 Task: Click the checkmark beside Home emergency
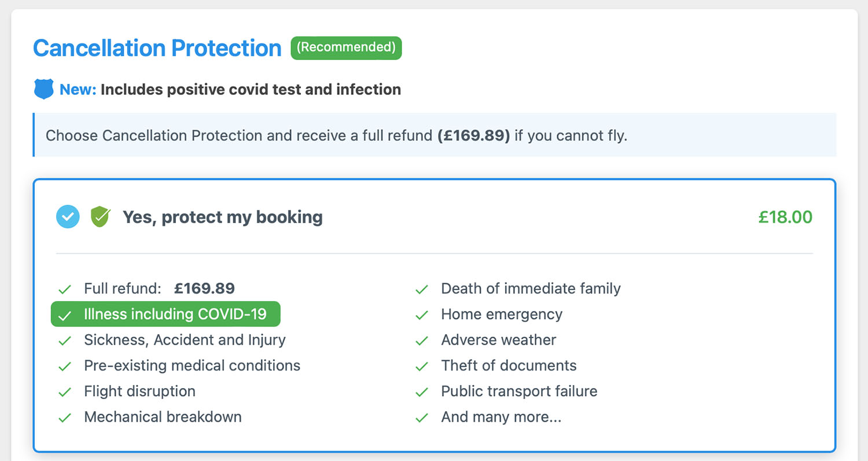pyautogui.click(x=422, y=315)
